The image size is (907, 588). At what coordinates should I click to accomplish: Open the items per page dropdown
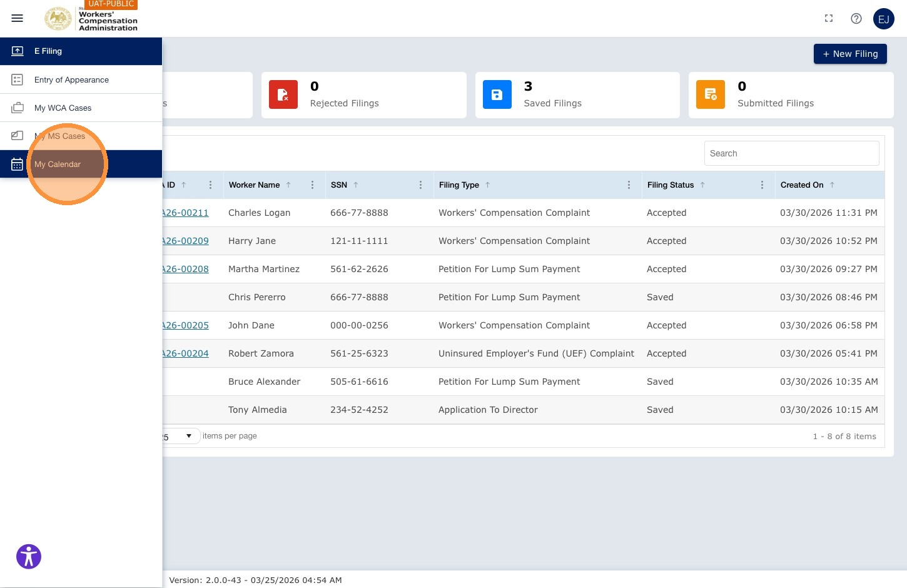point(181,436)
